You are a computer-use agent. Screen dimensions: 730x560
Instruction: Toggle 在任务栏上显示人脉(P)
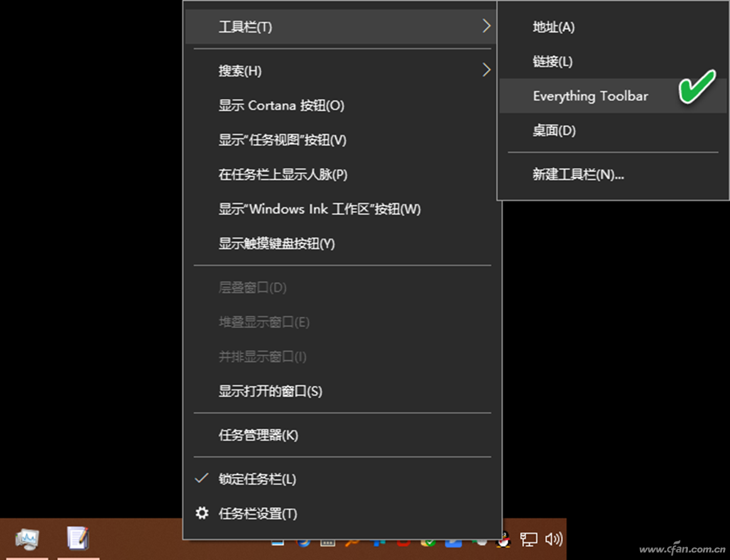tap(341, 175)
